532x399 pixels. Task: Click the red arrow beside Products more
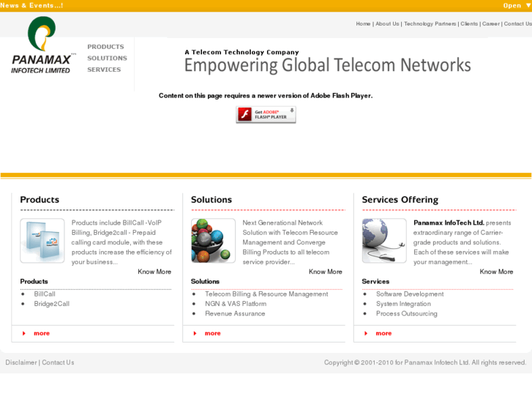pos(23,333)
